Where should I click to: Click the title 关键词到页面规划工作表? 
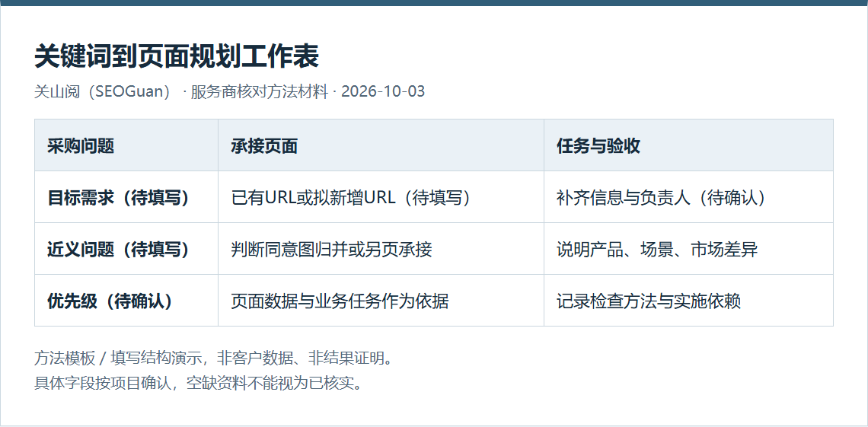tap(177, 56)
